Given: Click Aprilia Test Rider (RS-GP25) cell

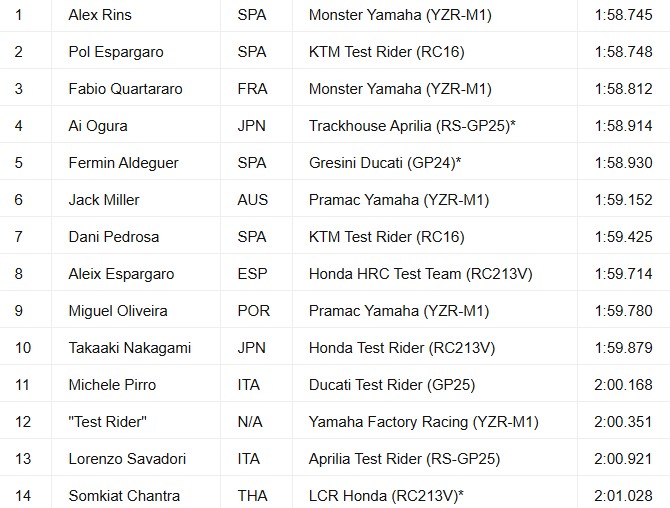Looking at the screenshot, I should (404, 459).
